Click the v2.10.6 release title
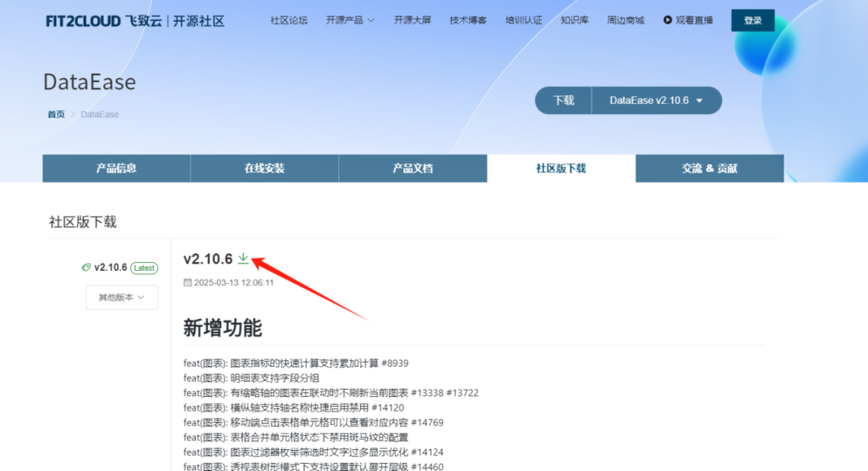 [208, 259]
